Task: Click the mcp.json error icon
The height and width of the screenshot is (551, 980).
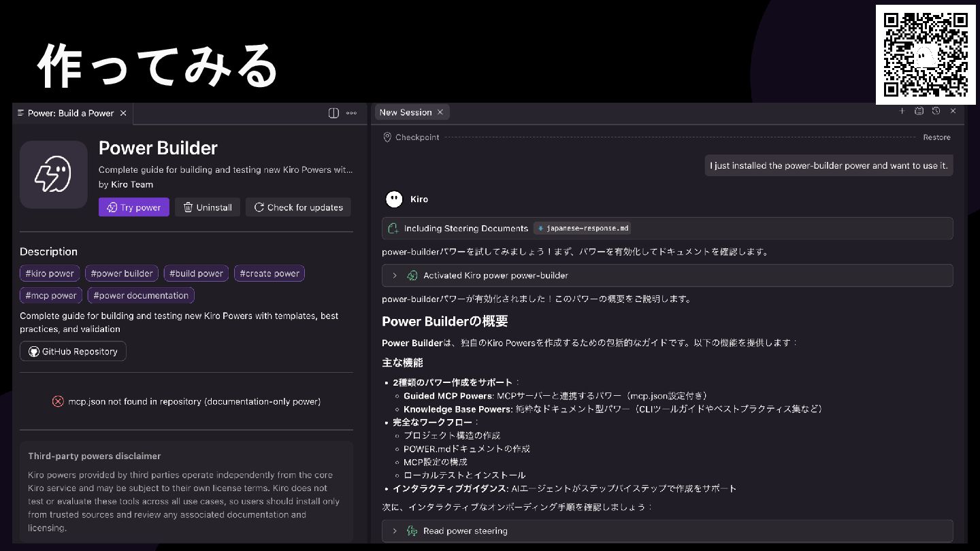Action: pyautogui.click(x=58, y=401)
